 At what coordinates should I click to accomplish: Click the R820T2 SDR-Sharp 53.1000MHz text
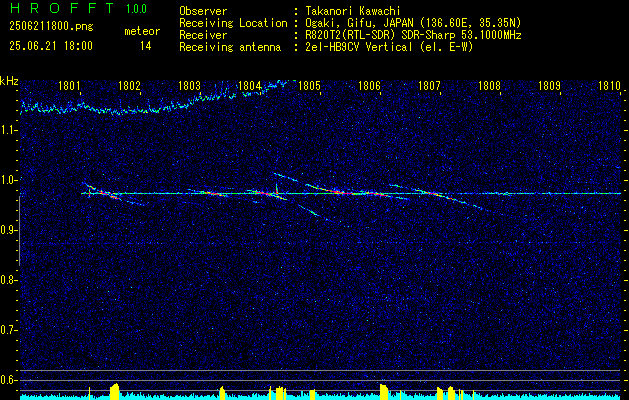pos(413,35)
